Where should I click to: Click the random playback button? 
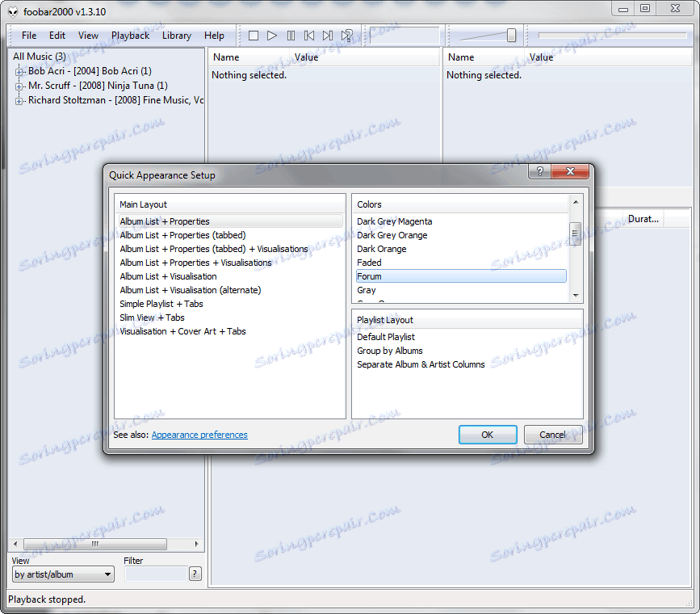tap(347, 36)
